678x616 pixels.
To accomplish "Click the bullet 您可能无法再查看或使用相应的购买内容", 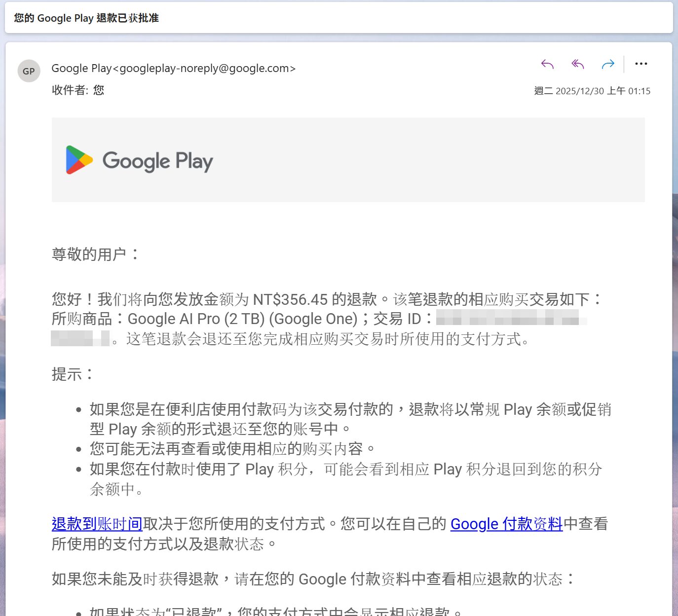I will click(x=232, y=449).
